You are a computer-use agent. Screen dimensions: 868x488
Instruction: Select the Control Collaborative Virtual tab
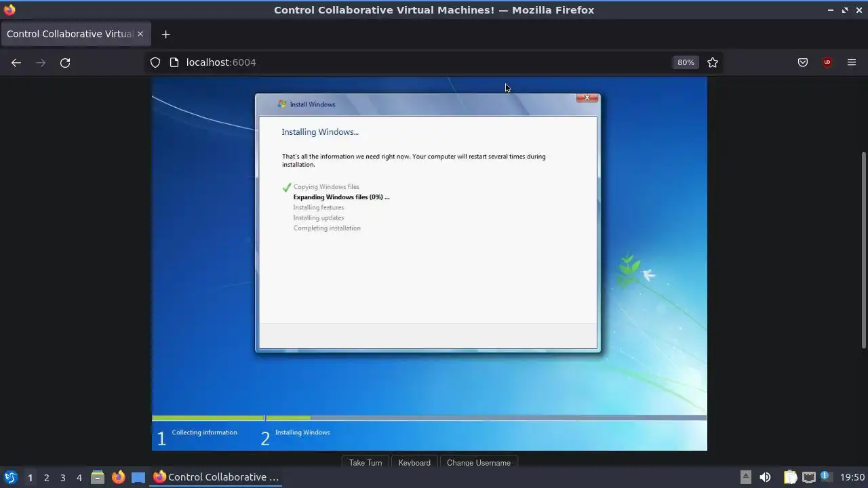click(75, 34)
